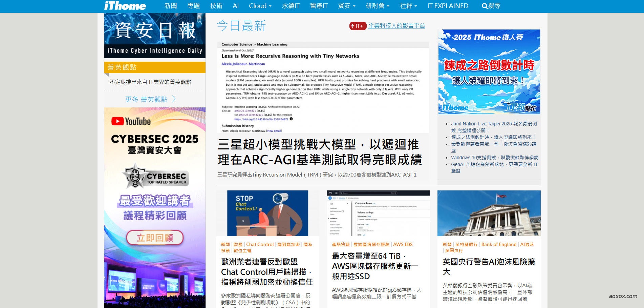Go to the 新聞 menu item
Screen dimensions: 644x308
point(171,6)
